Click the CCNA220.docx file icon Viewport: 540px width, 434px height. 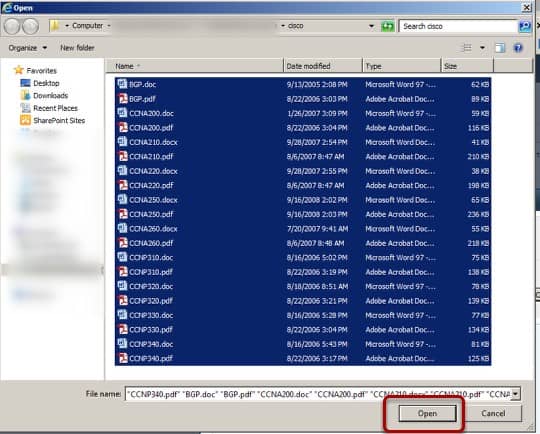122,170
